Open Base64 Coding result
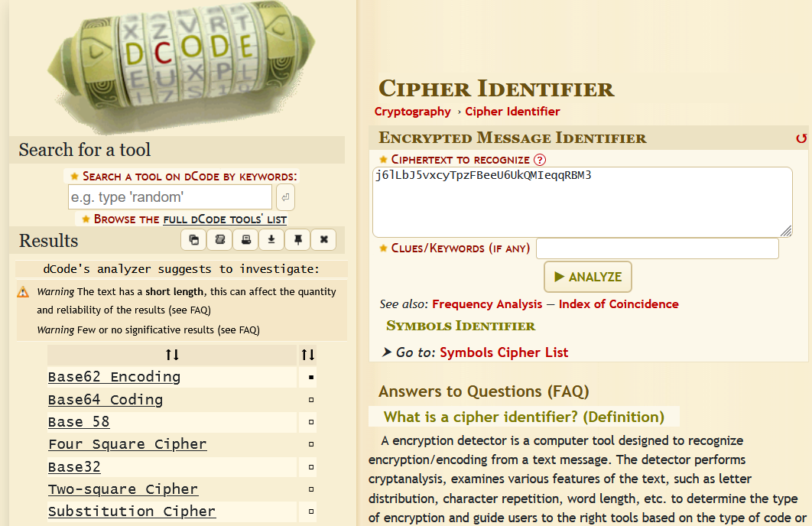Viewport: 812px width, 526px height. [105, 400]
